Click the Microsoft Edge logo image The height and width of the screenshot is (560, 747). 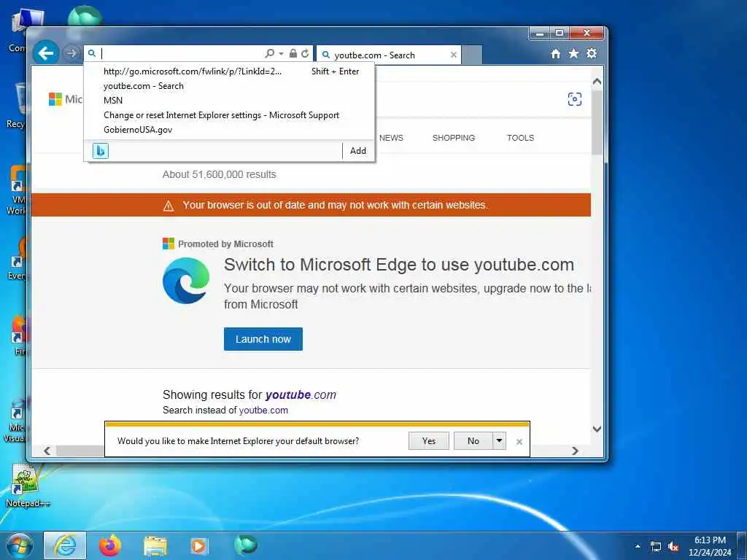(186, 281)
